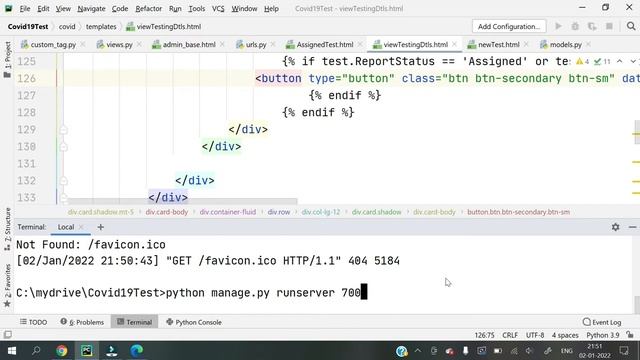The height and width of the screenshot is (360, 640).
Task: Go to previous highlighted error arrow
Action: coord(620,61)
